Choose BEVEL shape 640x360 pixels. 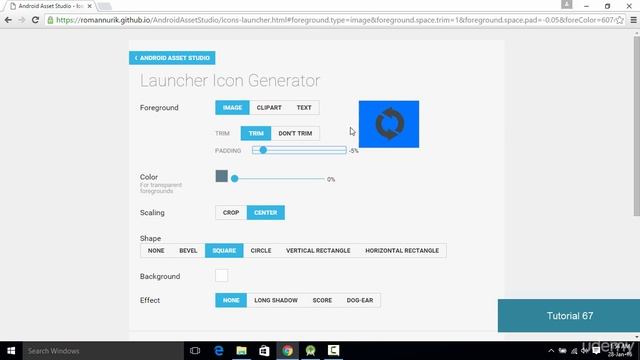[188, 251]
